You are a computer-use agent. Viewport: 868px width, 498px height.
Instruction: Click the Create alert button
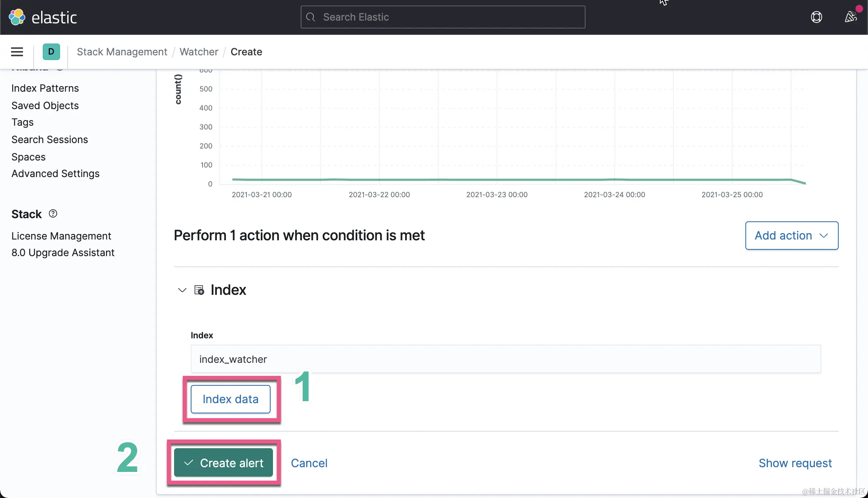(x=224, y=463)
